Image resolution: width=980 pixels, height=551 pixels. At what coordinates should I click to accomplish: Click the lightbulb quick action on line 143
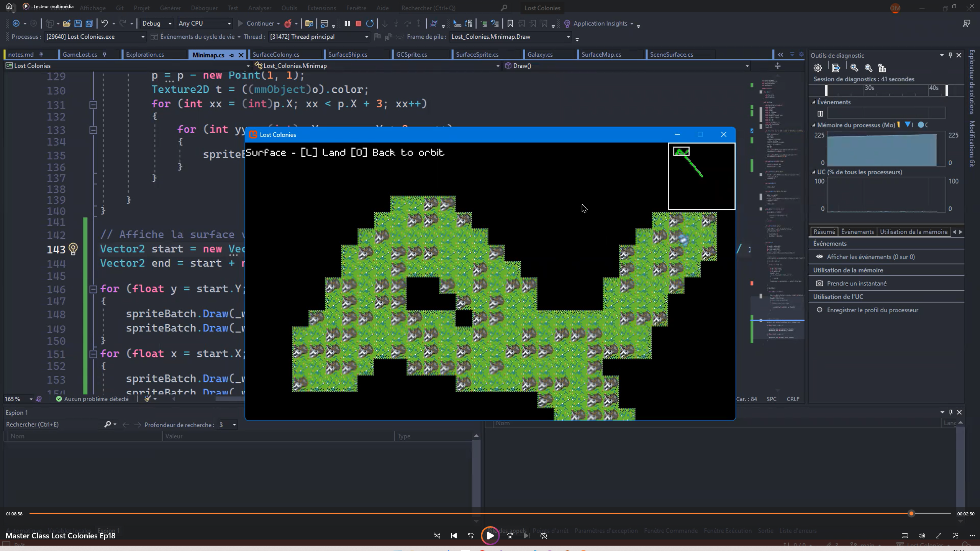point(73,249)
